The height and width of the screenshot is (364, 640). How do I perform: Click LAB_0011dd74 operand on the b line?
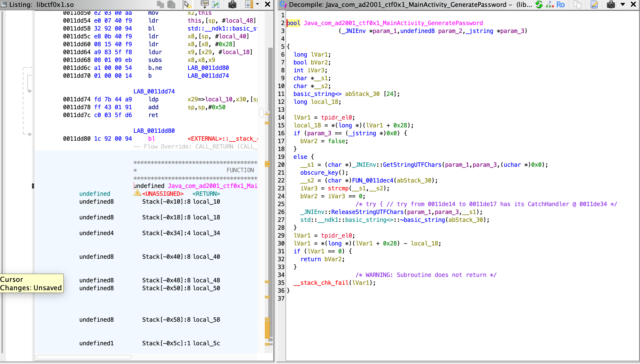click(x=208, y=76)
